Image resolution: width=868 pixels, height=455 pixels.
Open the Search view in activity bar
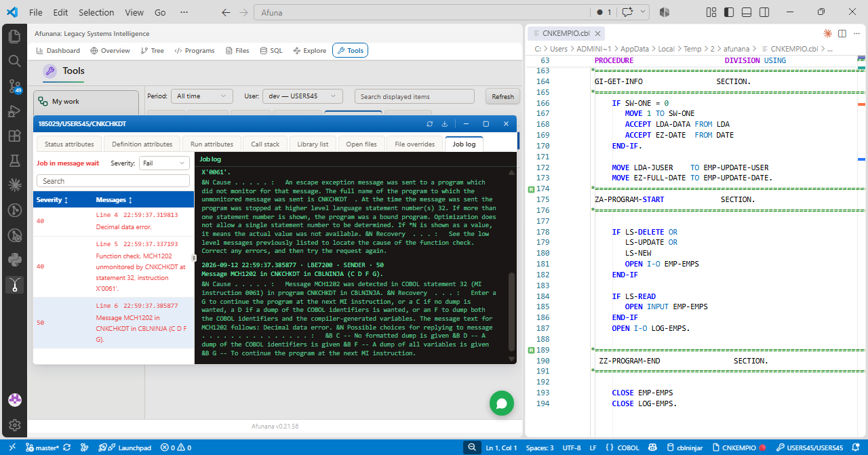point(14,61)
